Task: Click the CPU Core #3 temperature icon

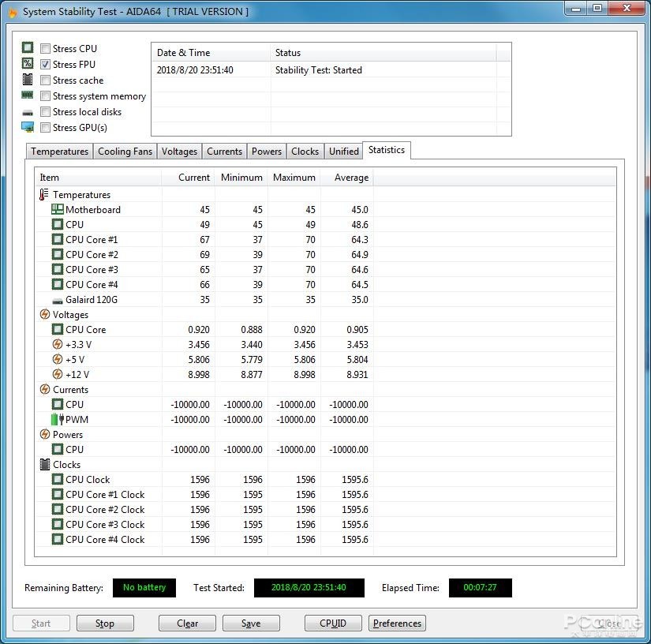Action: (58, 269)
